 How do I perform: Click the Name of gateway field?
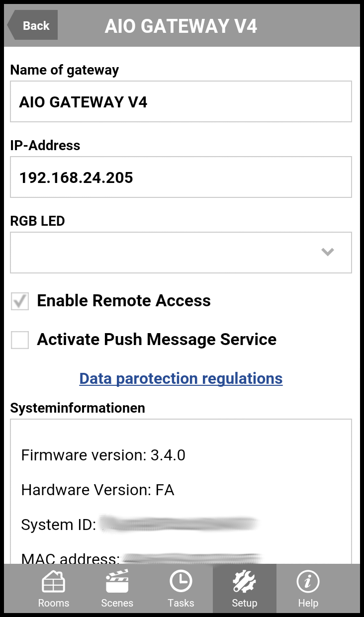(x=181, y=101)
